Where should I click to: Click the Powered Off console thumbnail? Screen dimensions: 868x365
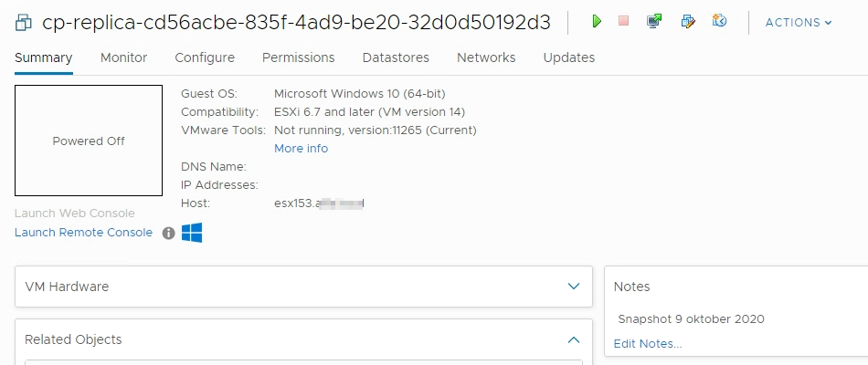point(89,141)
